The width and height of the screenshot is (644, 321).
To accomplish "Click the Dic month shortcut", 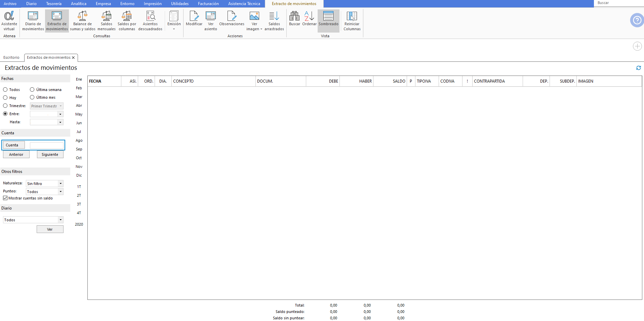I will [79, 176].
